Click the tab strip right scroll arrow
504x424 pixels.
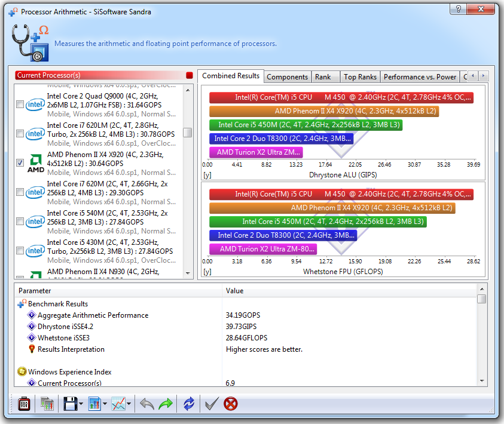484,76
